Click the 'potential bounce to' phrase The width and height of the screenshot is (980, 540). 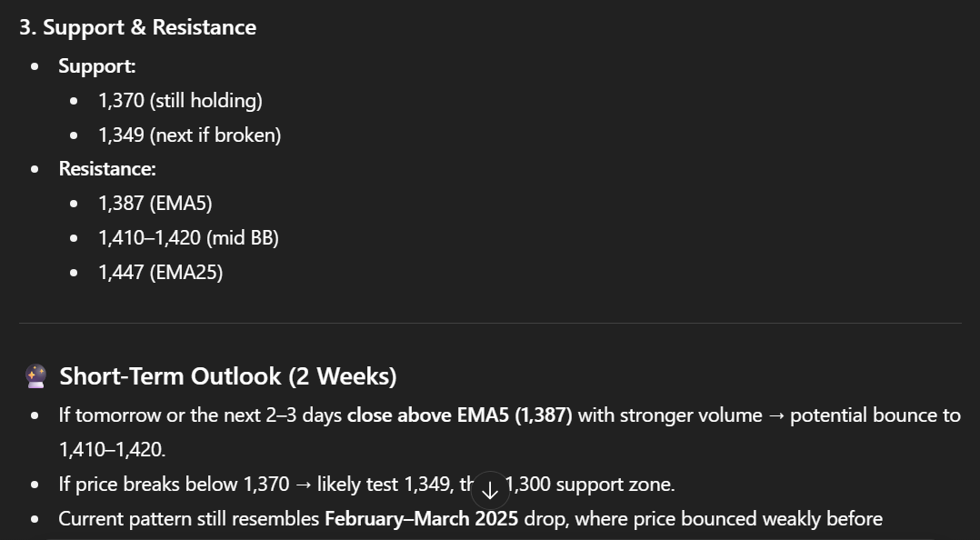pos(875,415)
